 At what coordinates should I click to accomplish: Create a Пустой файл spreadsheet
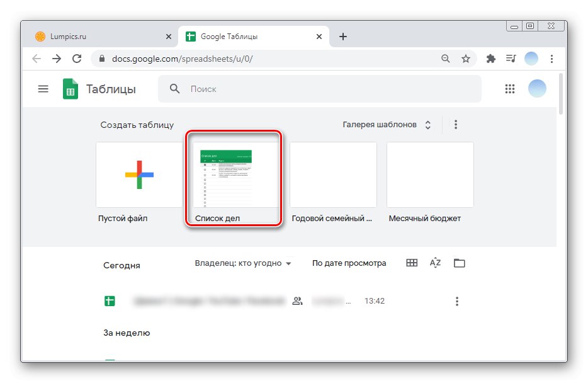click(x=139, y=174)
